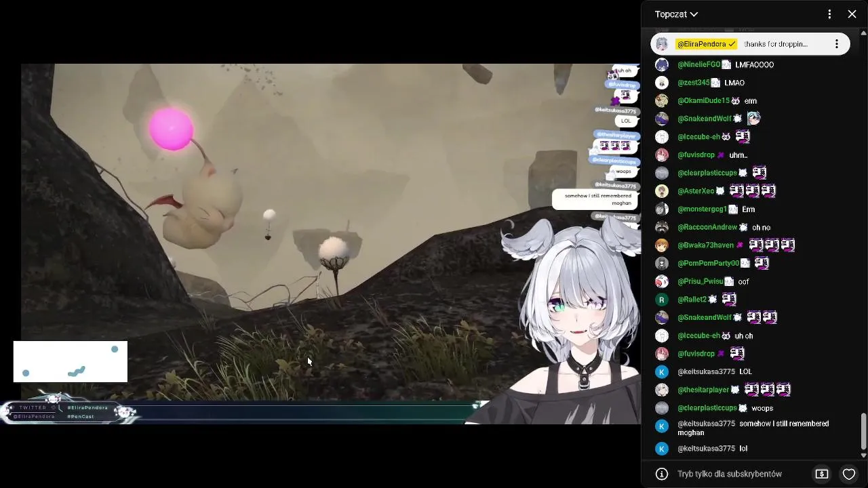This screenshot has width=868, height=488.
Task: Click "somehow I still remembered moghan" in chat list
Action: point(753,428)
